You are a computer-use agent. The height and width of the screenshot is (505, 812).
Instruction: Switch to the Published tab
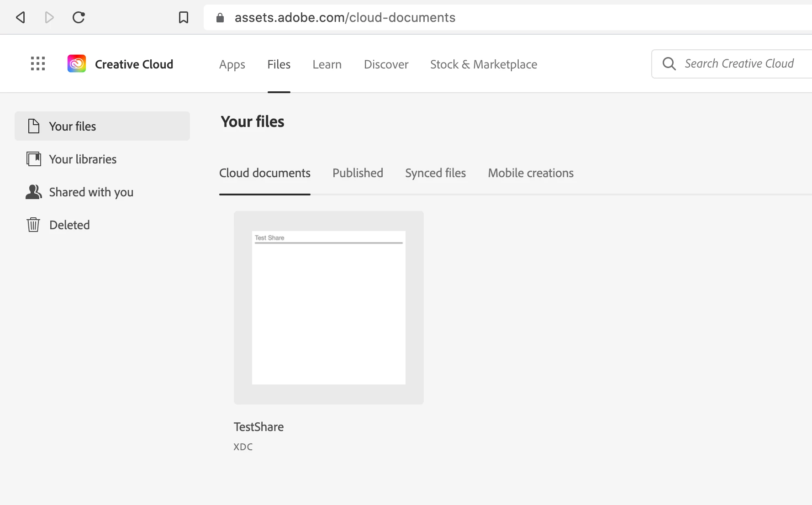pos(358,173)
